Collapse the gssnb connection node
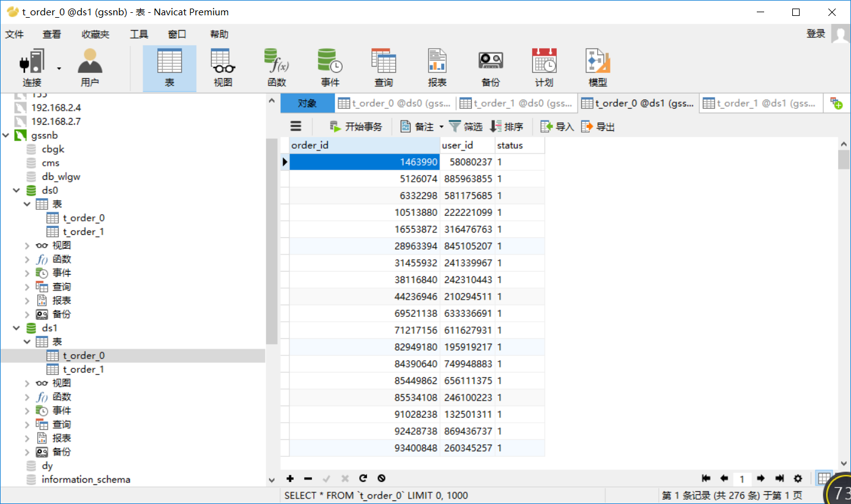This screenshot has width=851, height=504. pyautogui.click(x=7, y=135)
